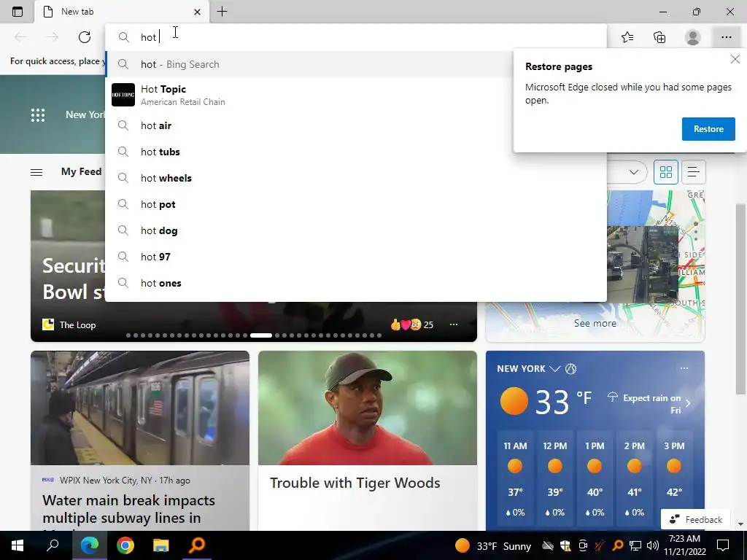The height and width of the screenshot is (560, 747).
Task: Open Favorites star icon in toolbar
Action: pyautogui.click(x=627, y=37)
